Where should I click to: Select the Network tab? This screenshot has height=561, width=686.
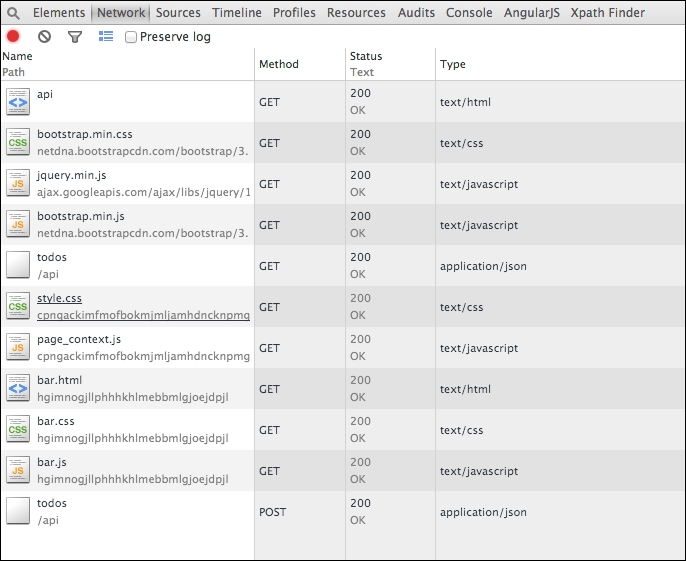click(x=121, y=13)
